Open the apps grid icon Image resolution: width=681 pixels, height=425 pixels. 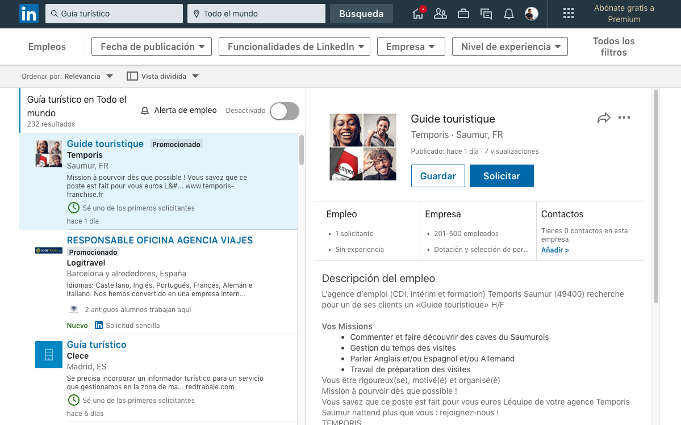coord(568,14)
